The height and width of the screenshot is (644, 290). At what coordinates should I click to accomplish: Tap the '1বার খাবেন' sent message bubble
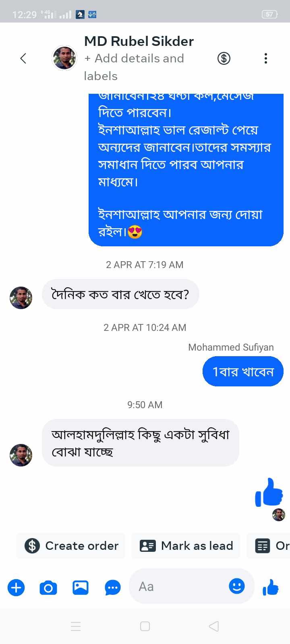pos(243,372)
